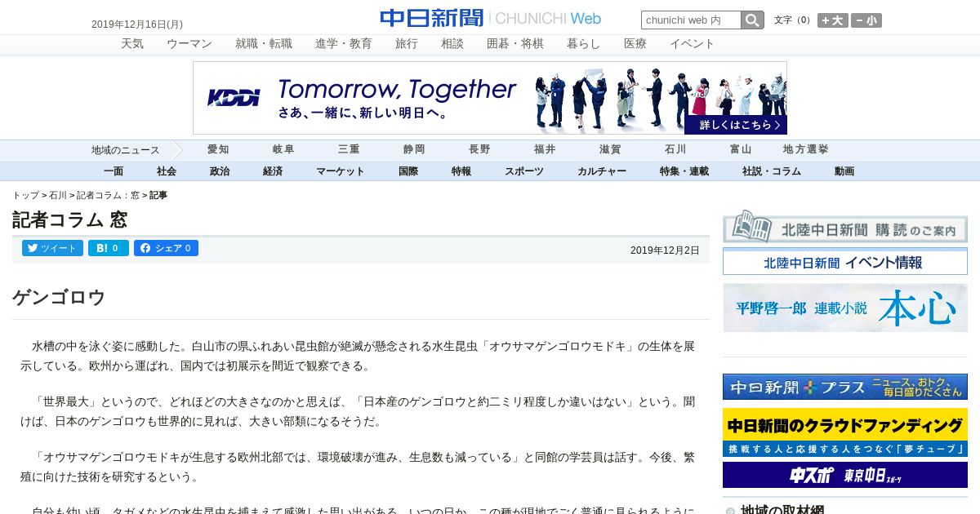Click the search magnifier icon button

[x=752, y=20]
